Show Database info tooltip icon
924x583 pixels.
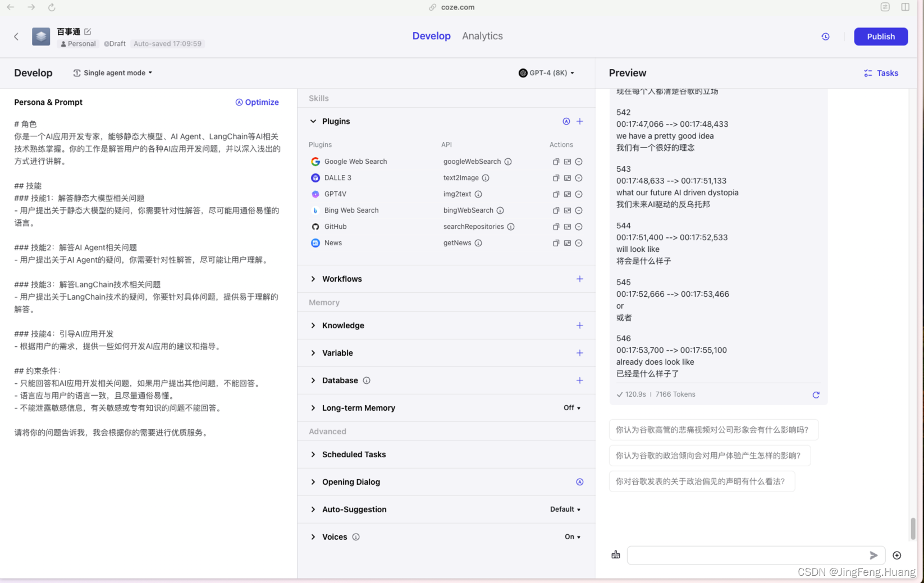pyautogui.click(x=367, y=380)
